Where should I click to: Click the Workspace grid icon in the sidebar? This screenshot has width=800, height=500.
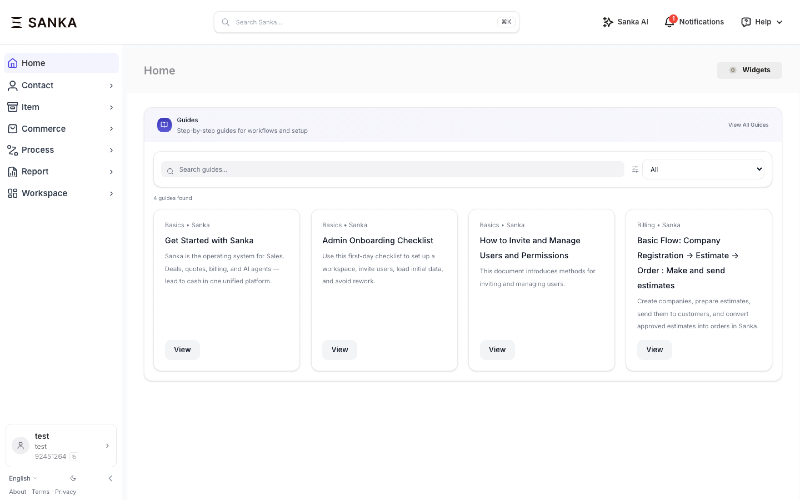13,193
